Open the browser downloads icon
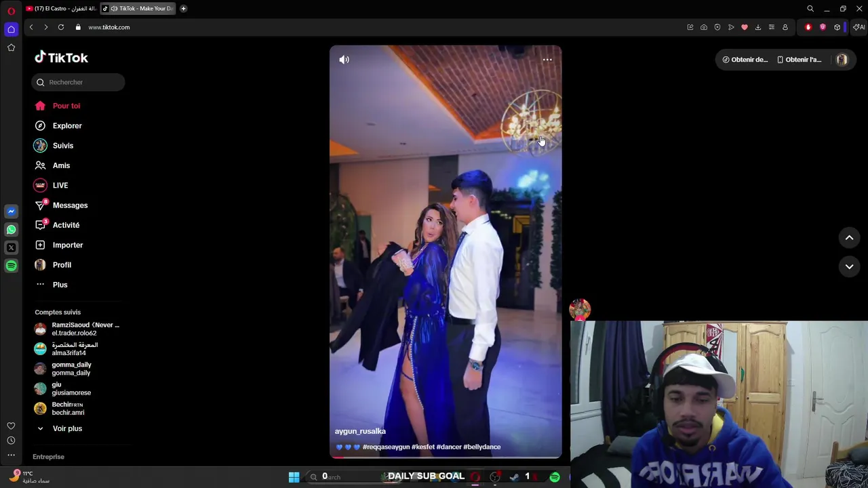868x488 pixels. (758, 27)
